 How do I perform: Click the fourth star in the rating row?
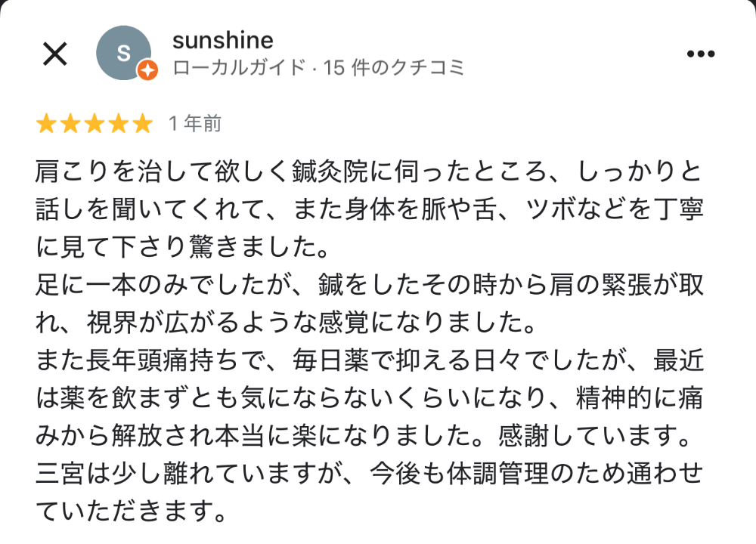pos(119,122)
